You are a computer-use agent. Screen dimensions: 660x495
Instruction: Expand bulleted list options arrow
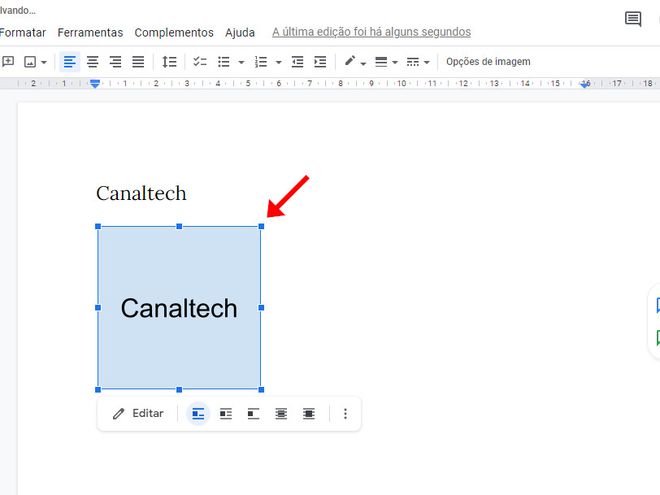point(241,63)
